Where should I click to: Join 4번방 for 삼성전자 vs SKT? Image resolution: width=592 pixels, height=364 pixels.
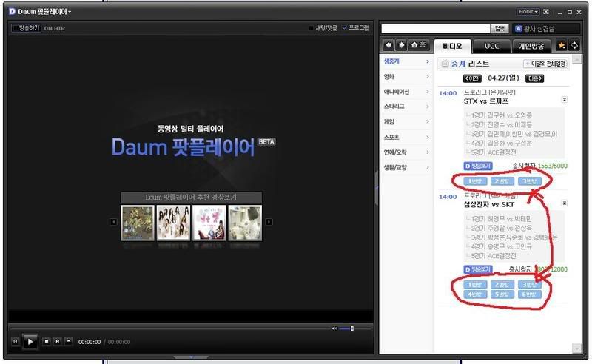475,294
